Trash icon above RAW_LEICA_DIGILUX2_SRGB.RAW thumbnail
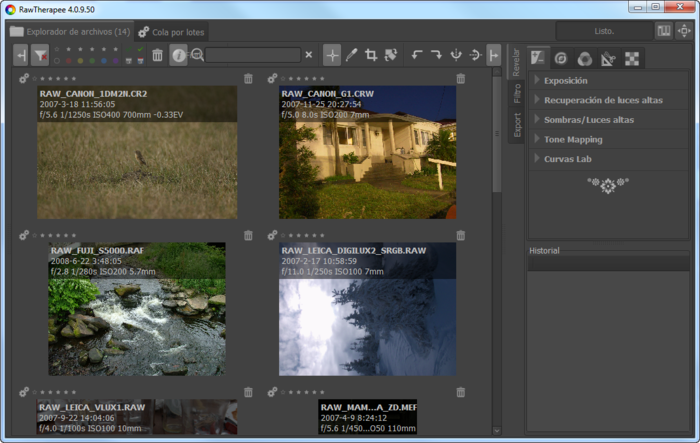The height and width of the screenshot is (443, 700). click(x=461, y=235)
